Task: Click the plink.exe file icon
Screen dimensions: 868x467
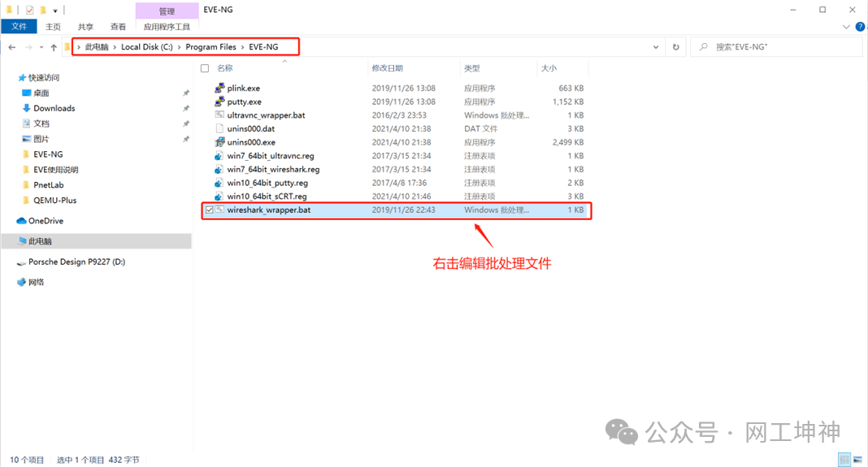Action: click(x=219, y=88)
